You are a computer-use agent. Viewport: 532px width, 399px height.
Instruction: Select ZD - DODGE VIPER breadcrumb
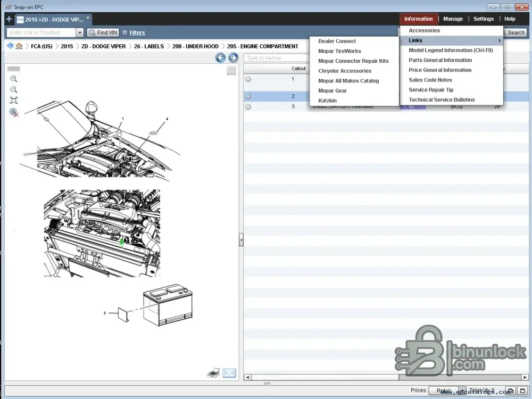tap(104, 46)
